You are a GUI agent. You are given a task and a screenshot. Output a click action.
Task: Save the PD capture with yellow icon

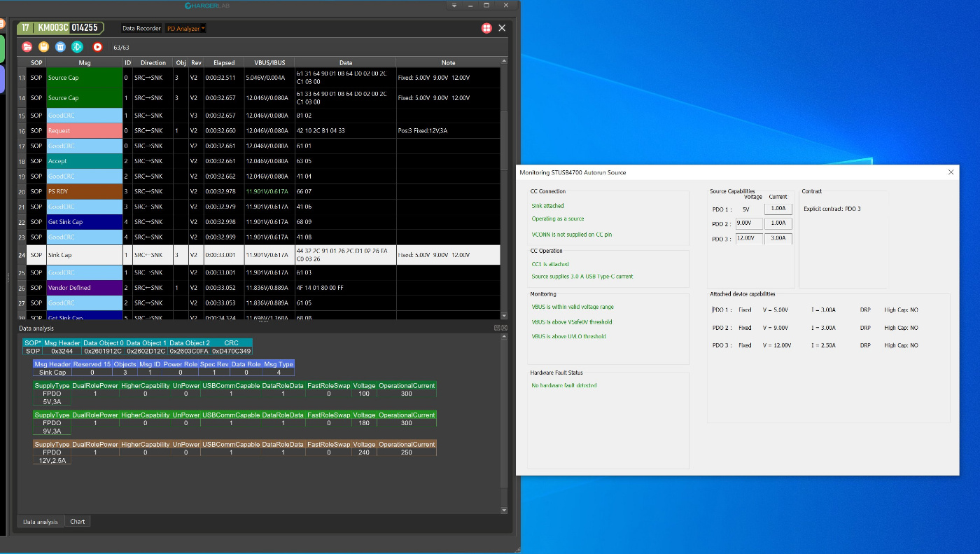(x=43, y=47)
